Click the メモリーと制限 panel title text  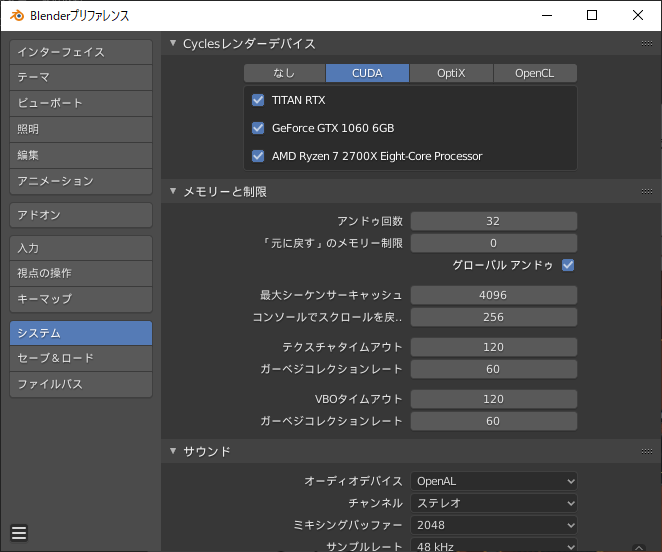[x=225, y=192]
